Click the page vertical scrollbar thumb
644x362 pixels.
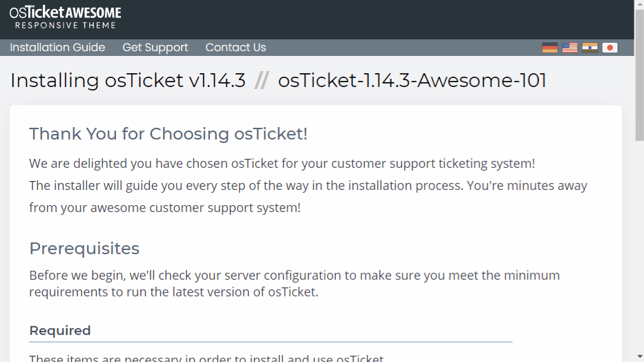(x=639, y=75)
